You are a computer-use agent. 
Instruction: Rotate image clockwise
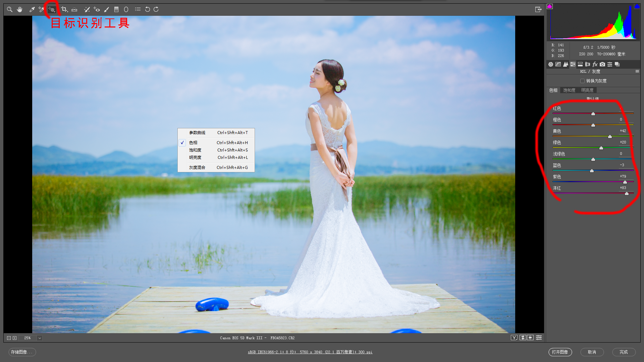pyautogui.click(x=156, y=9)
